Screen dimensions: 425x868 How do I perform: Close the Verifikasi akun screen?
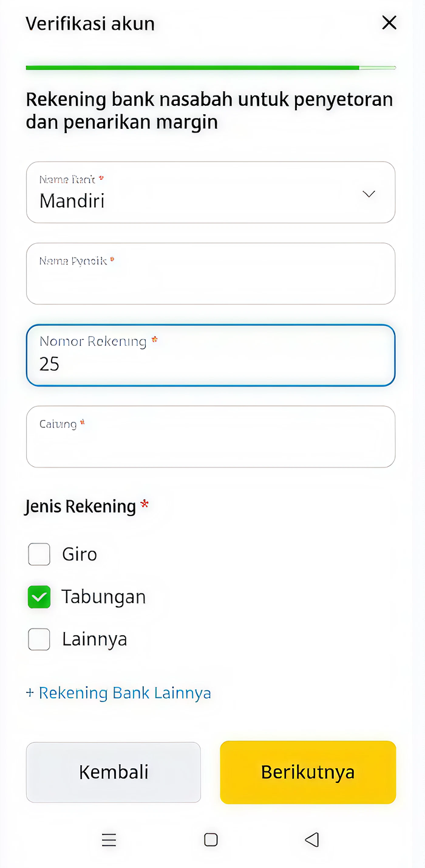click(x=389, y=23)
